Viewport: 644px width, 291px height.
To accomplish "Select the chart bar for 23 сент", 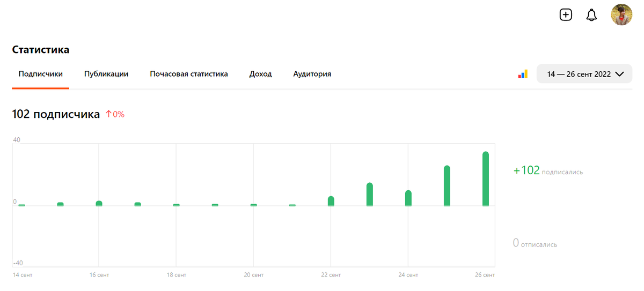I will (x=370, y=195).
